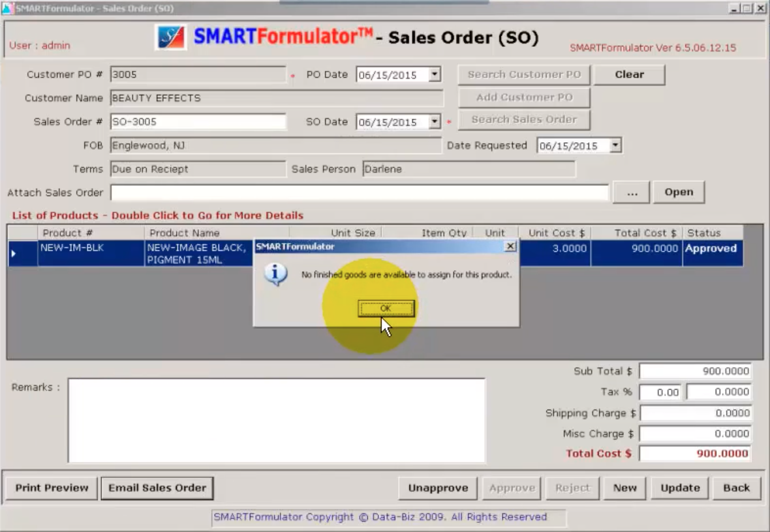Click the Unit column header
Viewport: 770px width, 532px height.
point(495,233)
